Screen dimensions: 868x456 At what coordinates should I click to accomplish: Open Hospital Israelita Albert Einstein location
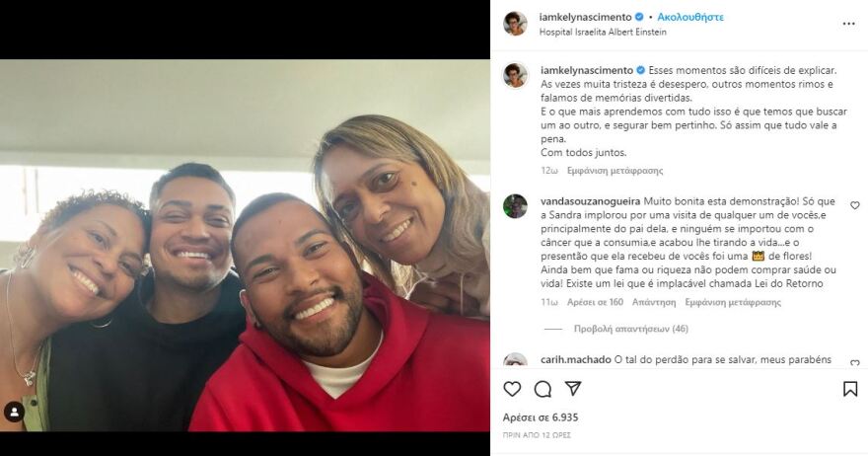point(603,33)
